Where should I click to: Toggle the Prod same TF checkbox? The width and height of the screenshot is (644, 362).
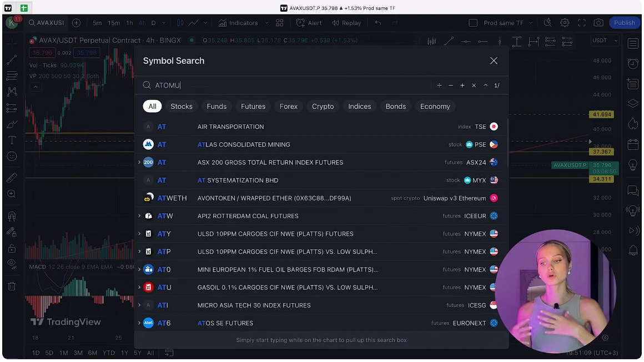pos(473,23)
